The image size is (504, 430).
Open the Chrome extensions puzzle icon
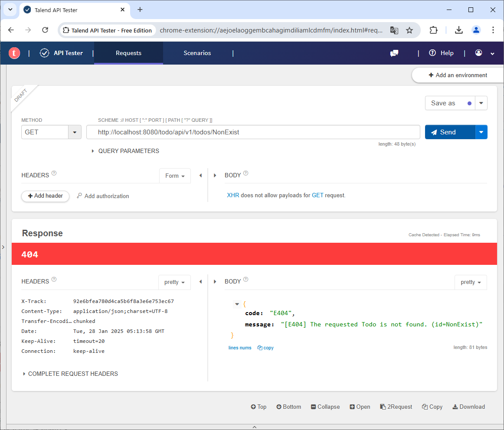(433, 30)
